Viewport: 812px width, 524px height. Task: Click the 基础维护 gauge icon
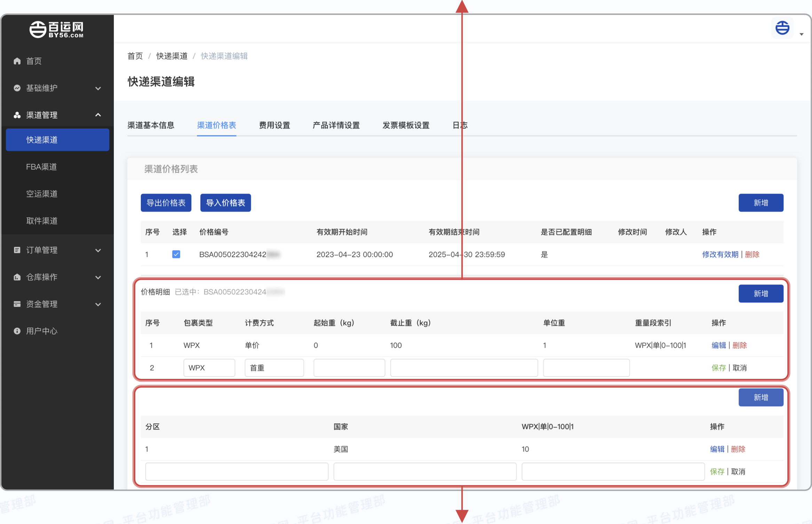click(17, 88)
